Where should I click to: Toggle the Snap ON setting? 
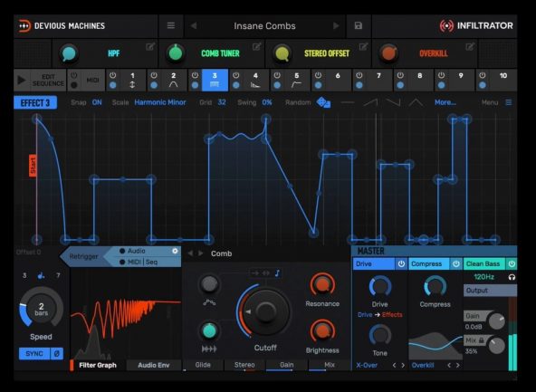point(97,102)
